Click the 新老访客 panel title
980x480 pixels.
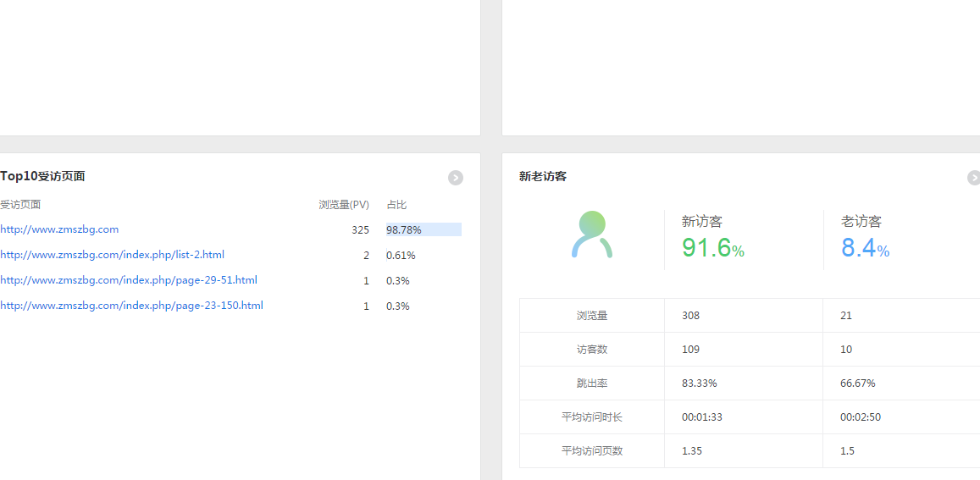(x=543, y=177)
